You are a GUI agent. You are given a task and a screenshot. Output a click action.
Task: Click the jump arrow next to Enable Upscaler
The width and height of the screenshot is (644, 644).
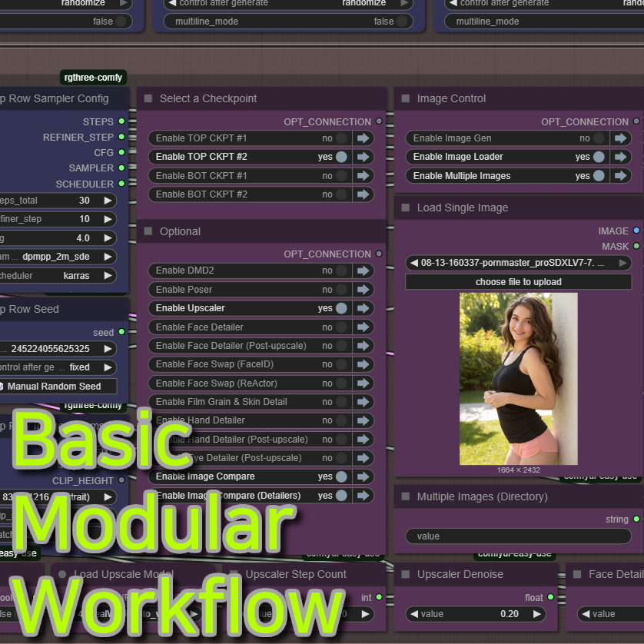pos(363,308)
